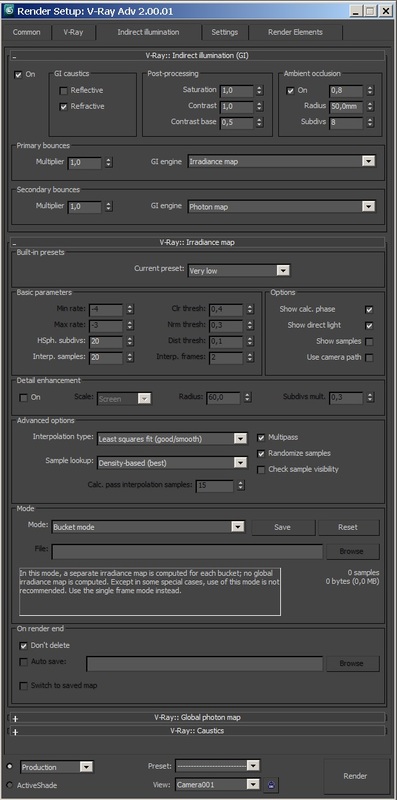Uncheck Show calc. phase option
The width and height of the screenshot is (397, 800).
coord(369,310)
